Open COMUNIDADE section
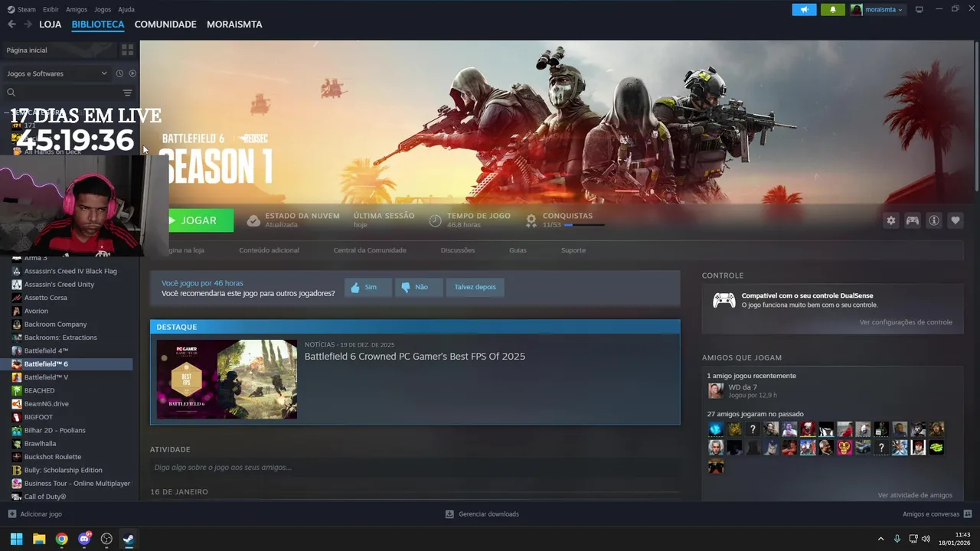980x551 pixels. (x=165, y=24)
